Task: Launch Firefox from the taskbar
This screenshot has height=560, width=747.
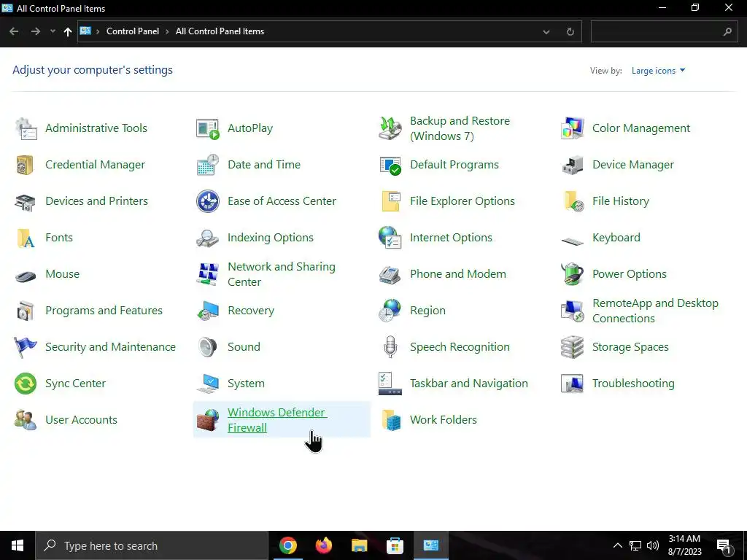Action: tap(323, 545)
